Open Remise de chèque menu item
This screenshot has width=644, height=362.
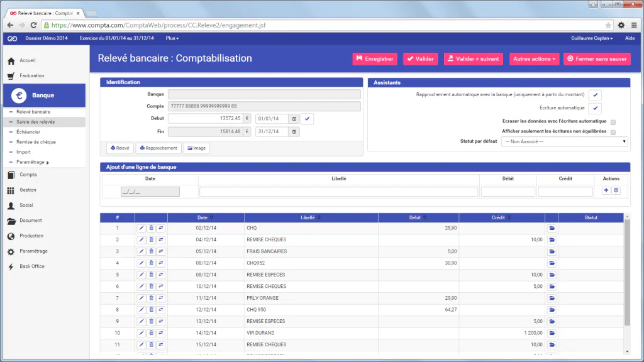[36, 142]
